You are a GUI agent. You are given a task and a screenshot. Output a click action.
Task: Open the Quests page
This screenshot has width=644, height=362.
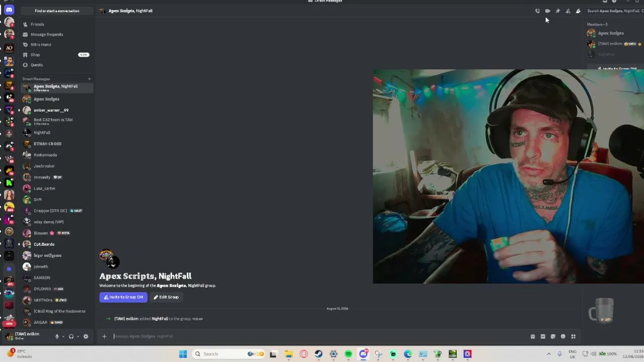coord(57,65)
